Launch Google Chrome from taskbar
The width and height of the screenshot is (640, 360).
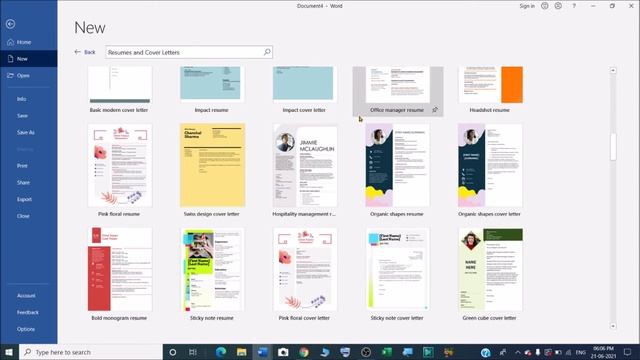(304, 352)
